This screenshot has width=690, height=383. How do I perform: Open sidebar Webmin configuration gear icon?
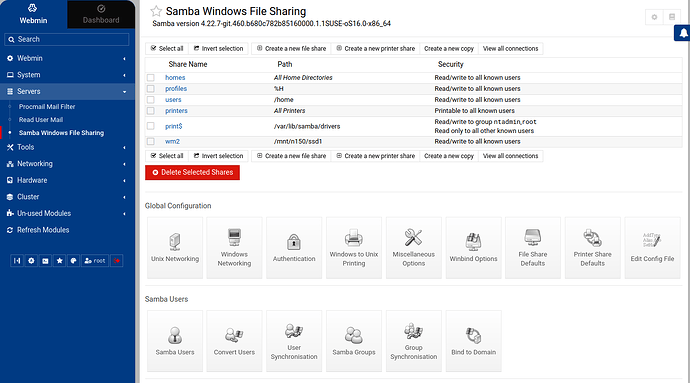[x=31, y=261]
